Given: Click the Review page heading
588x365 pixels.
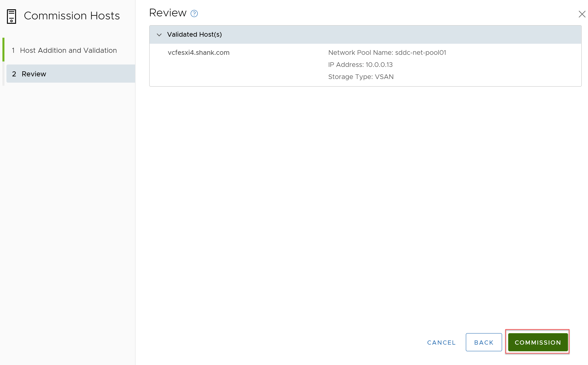Looking at the screenshot, I should [x=168, y=13].
